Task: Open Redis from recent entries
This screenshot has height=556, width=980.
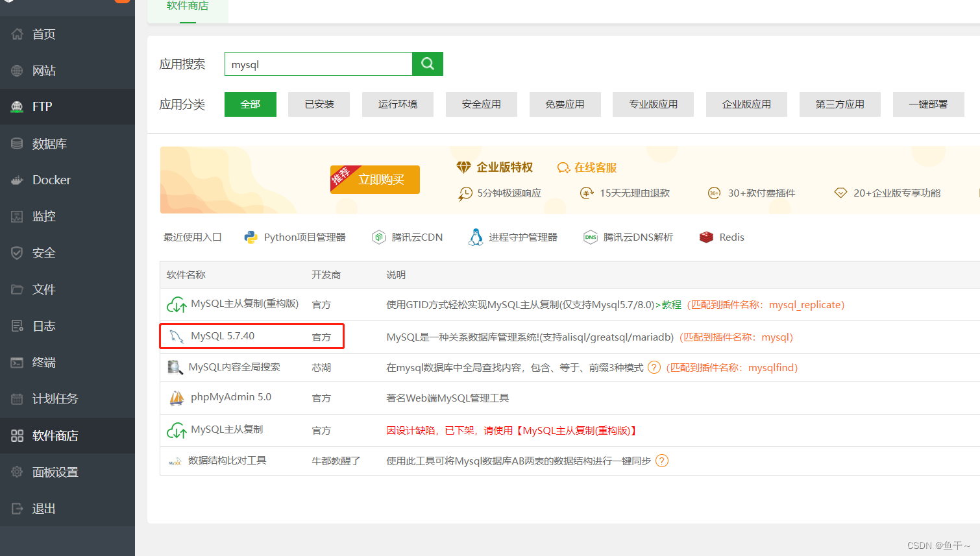Action: click(x=731, y=237)
